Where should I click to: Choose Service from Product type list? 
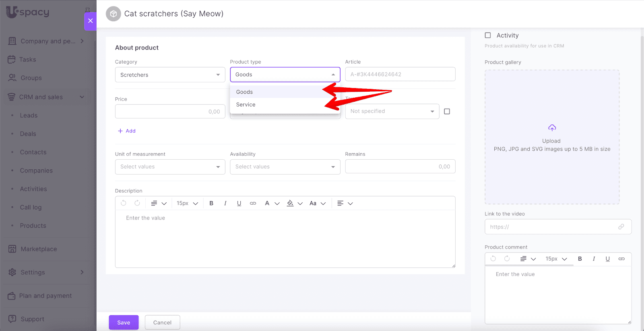(x=246, y=105)
